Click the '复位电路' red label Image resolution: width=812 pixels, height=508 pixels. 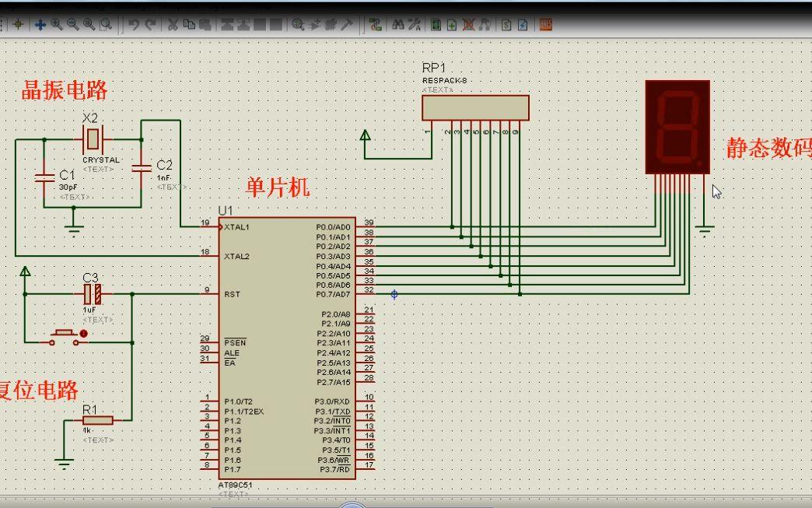(x=38, y=390)
